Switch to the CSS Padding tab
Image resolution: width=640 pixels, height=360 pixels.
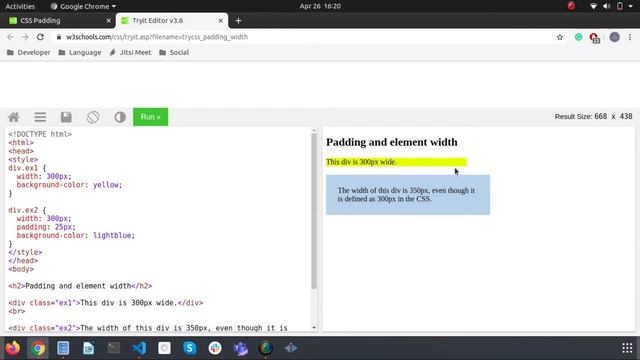(x=57, y=20)
